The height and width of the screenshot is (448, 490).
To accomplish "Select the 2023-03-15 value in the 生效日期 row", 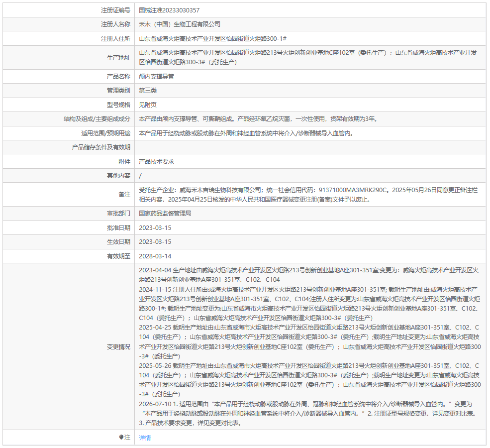I will [155, 242].
